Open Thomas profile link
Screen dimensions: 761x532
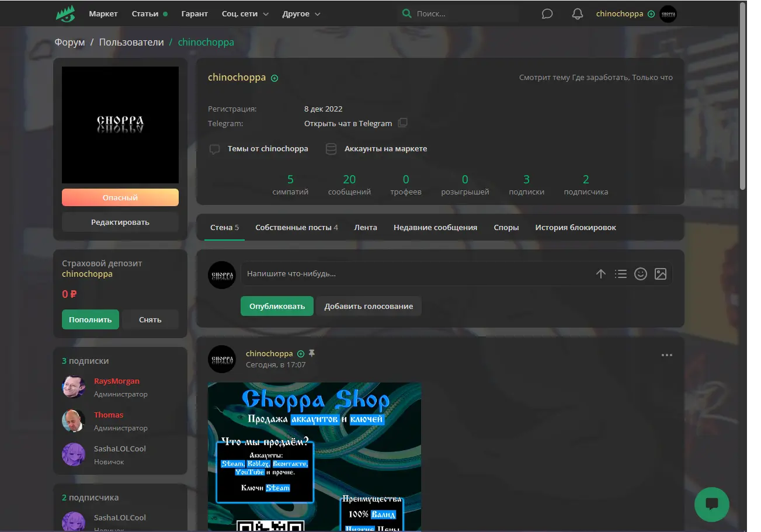(109, 415)
